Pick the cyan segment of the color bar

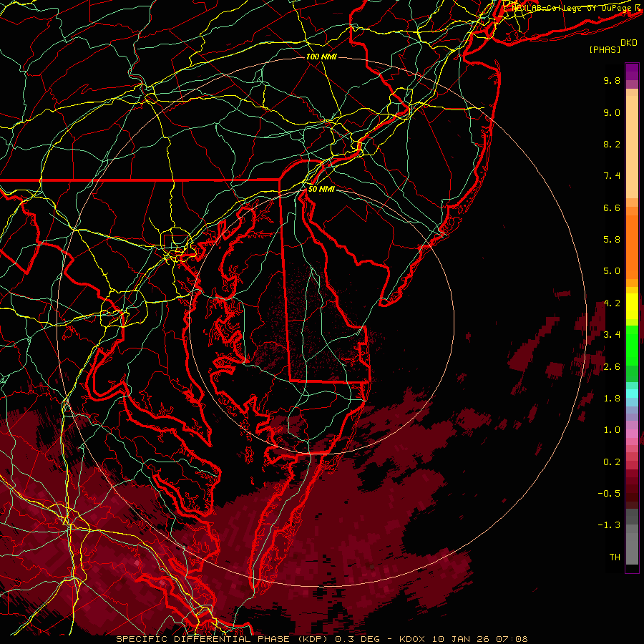[632, 394]
